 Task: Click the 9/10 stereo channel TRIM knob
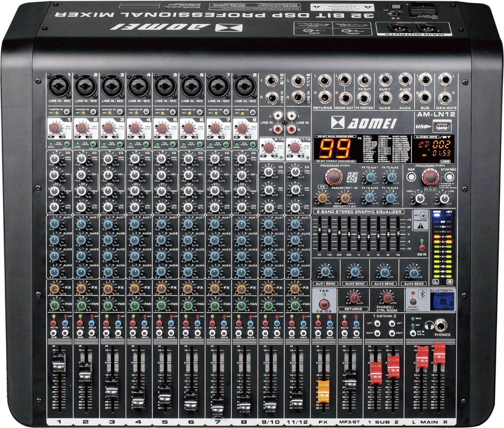(269, 148)
